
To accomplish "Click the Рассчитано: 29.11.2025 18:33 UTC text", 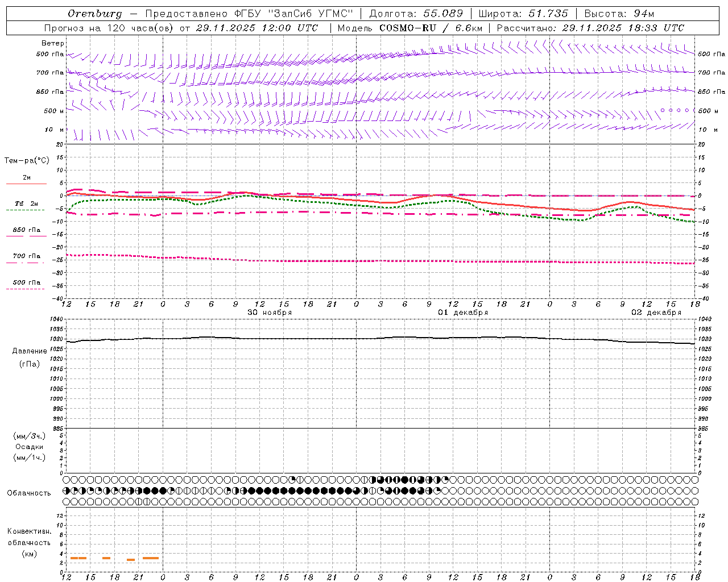I will tap(590, 28).
